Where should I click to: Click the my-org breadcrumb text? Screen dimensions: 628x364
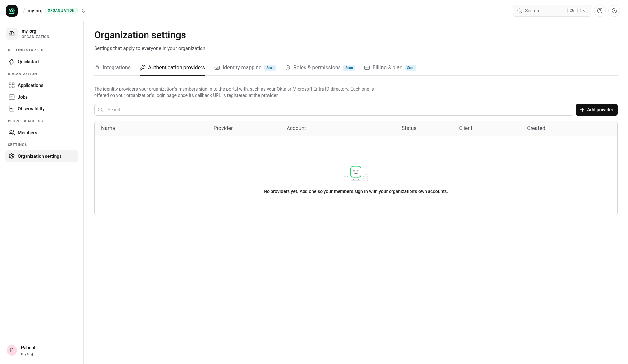point(35,11)
